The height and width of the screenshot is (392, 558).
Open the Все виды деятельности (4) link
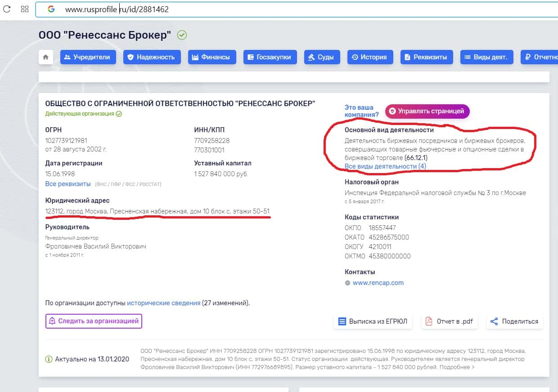(385, 166)
